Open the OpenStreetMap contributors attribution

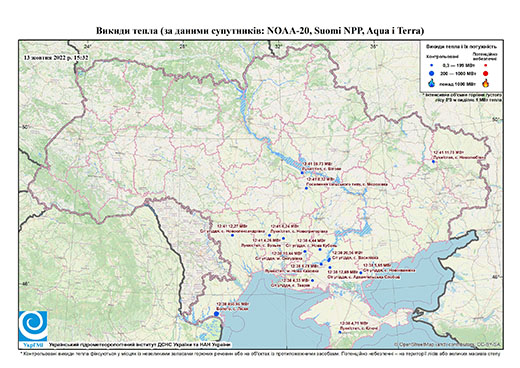(x=448, y=344)
